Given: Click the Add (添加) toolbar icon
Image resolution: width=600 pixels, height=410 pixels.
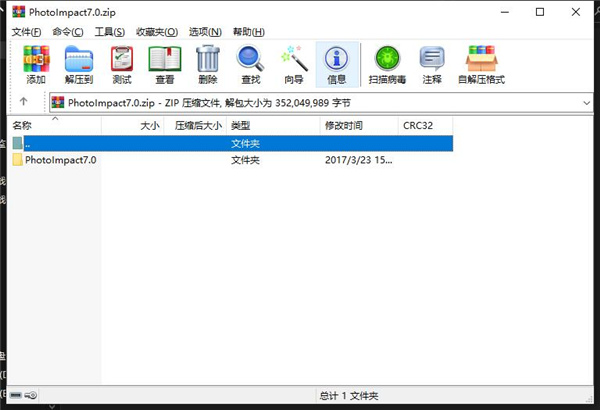Looking at the screenshot, I should [36, 65].
